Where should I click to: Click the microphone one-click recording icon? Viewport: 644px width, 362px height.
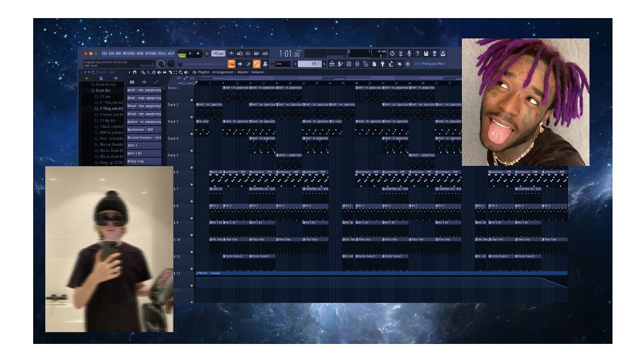pyautogui.click(x=409, y=54)
